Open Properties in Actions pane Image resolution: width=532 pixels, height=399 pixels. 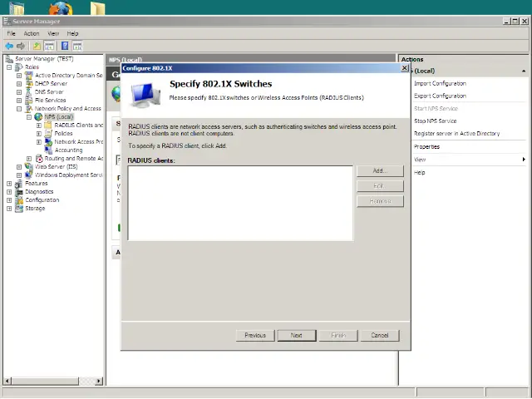[426, 147]
